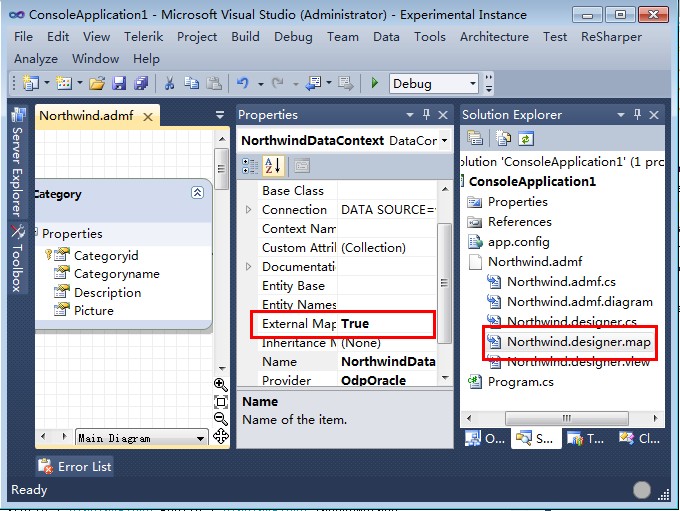Refresh Solution Explorer with refresh icon

[x=526, y=139]
